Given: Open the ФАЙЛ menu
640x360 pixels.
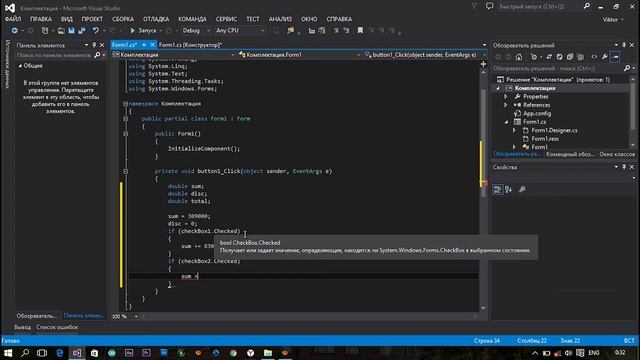Looking at the screenshot, I should [x=13, y=19].
